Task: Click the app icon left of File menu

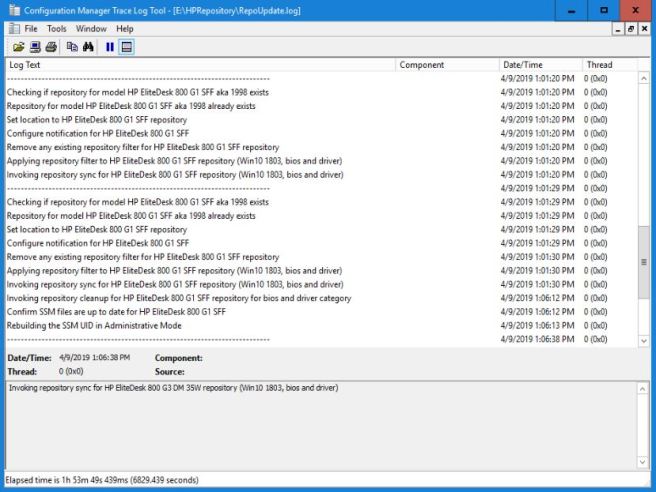Action: click(x=12, y=29)
